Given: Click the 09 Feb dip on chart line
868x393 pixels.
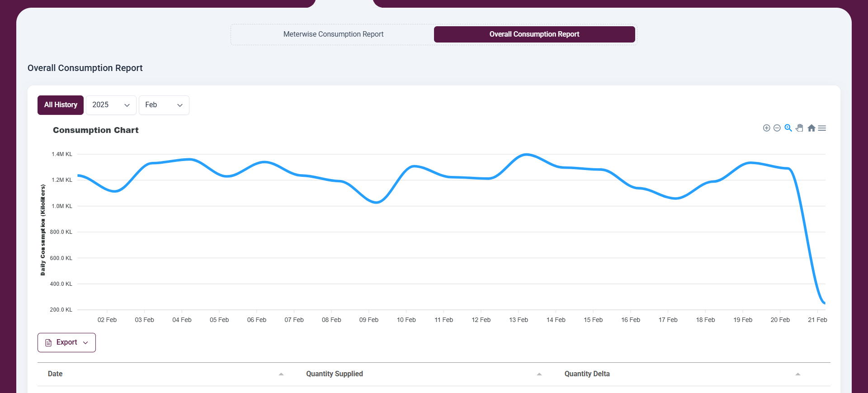Looking at the screenshot, I should click(376, 202).
